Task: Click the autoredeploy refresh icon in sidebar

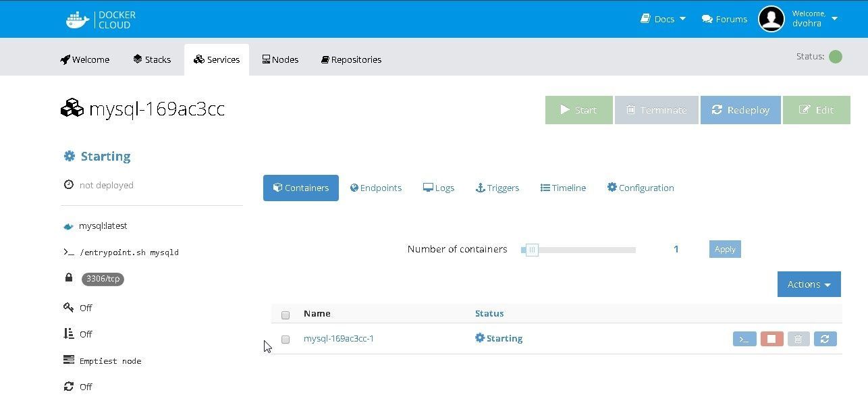Action: 68,387
